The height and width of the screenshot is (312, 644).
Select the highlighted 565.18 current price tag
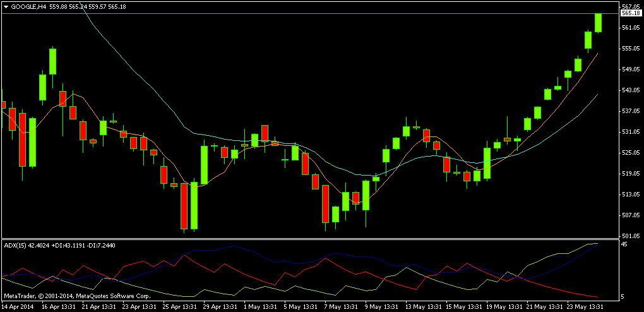pos(631,13)
